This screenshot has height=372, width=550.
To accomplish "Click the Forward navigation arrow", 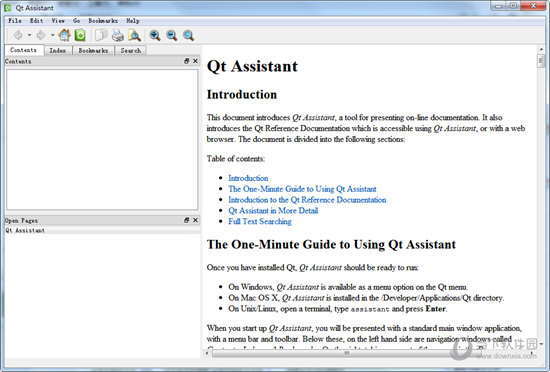I will click(41, 35).
